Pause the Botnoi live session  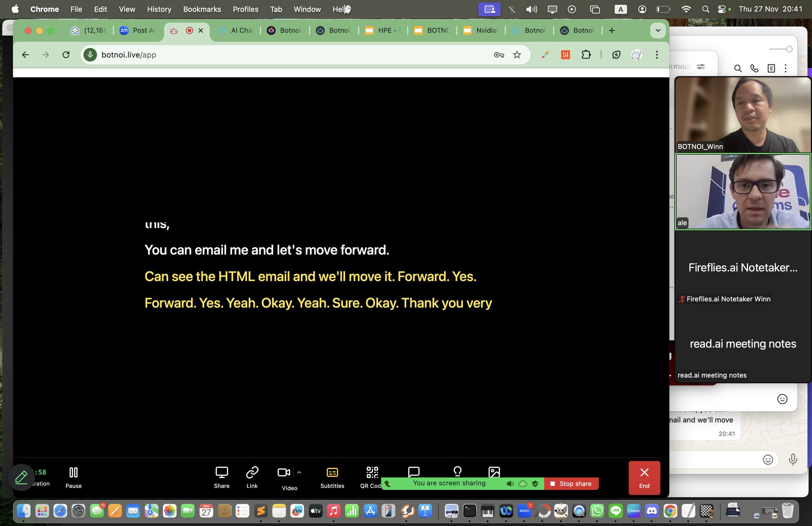point(73,477)
